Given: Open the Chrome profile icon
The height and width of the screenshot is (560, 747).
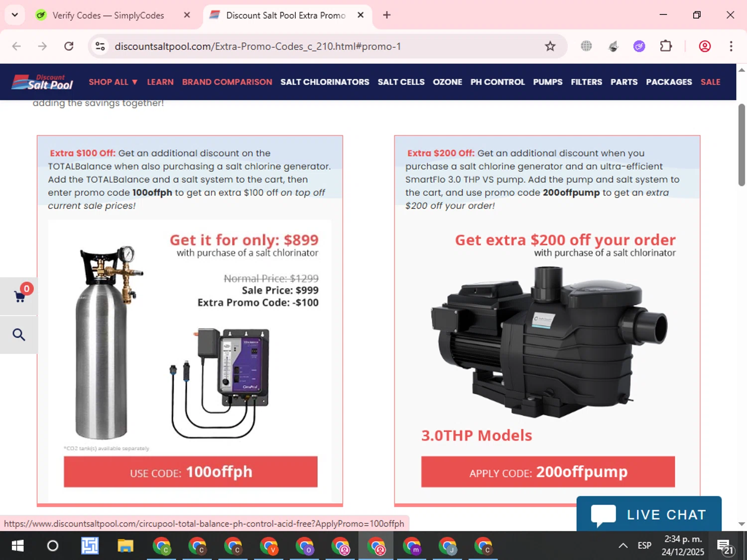Looking at the screenshot, I should click(705, 46).
